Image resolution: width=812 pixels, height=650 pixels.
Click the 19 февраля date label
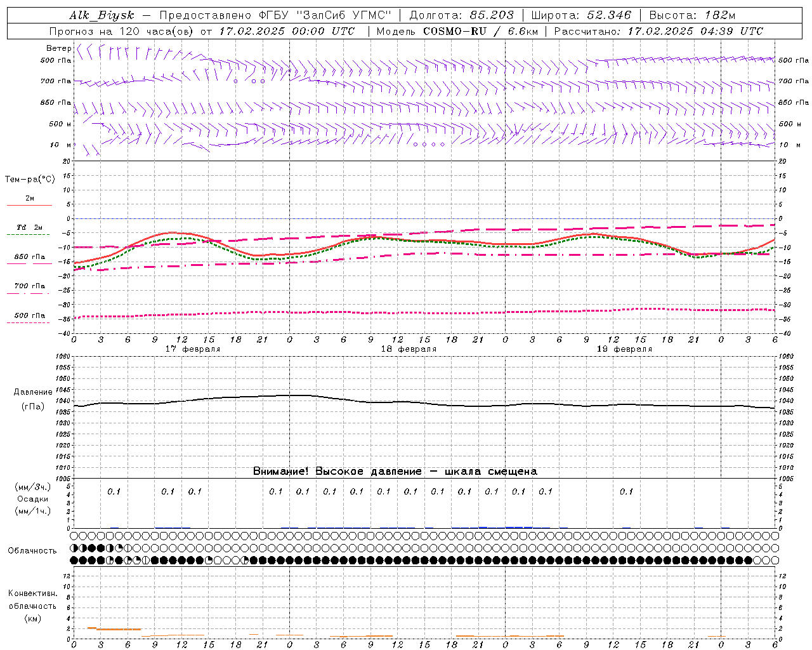(x=624, y=349)
